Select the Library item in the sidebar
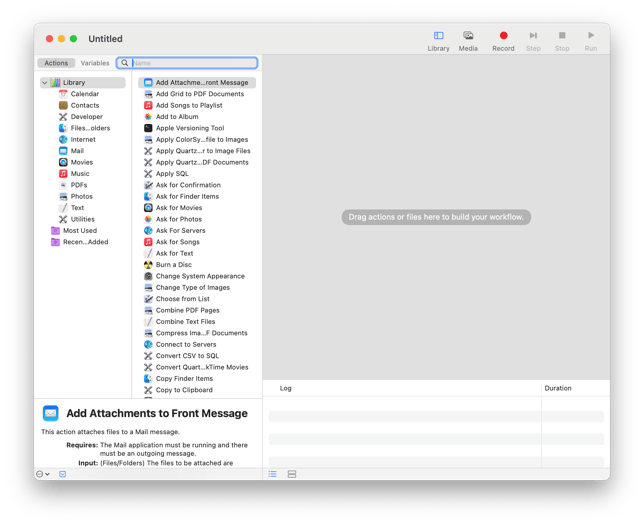 point(83,83)
